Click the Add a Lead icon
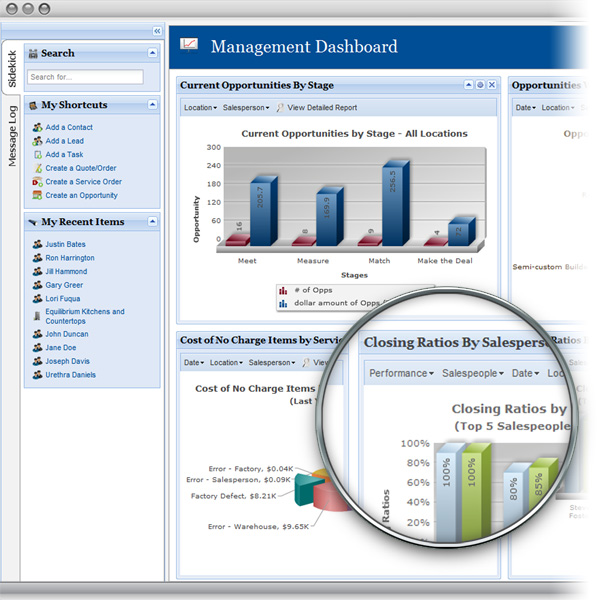This screenshot has height=600, width=600. [37, 141]
